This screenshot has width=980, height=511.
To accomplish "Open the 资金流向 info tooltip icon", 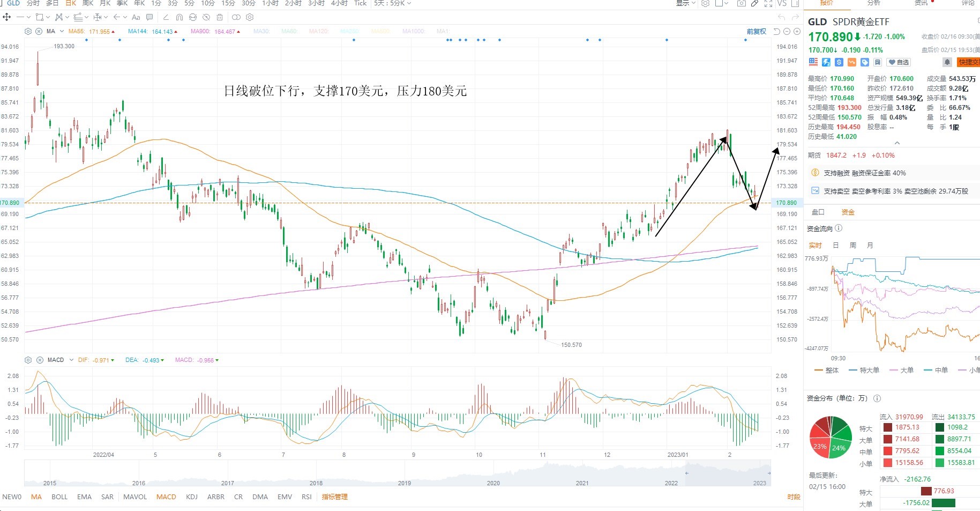I will pos(839,228).
